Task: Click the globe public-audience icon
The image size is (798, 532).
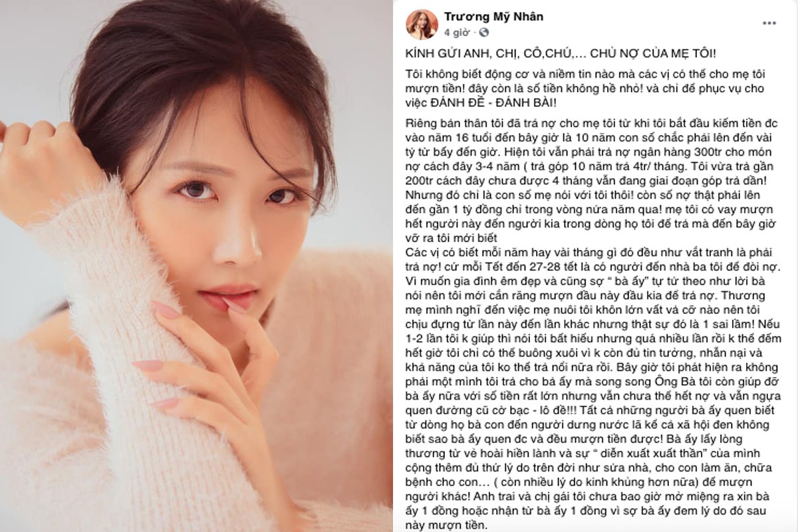Action: [483, 31]
